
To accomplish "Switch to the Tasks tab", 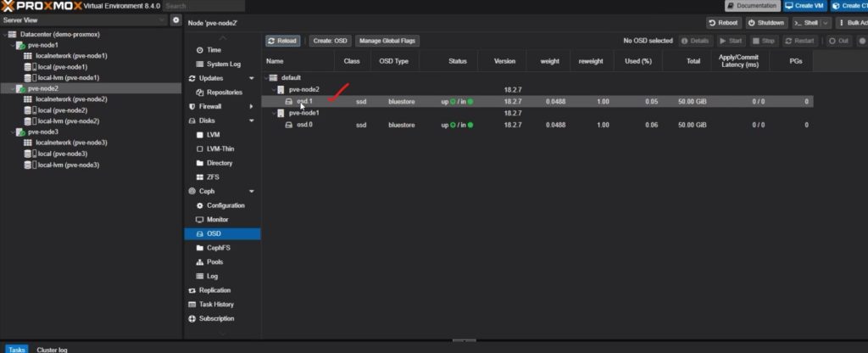I will point(17,350).
